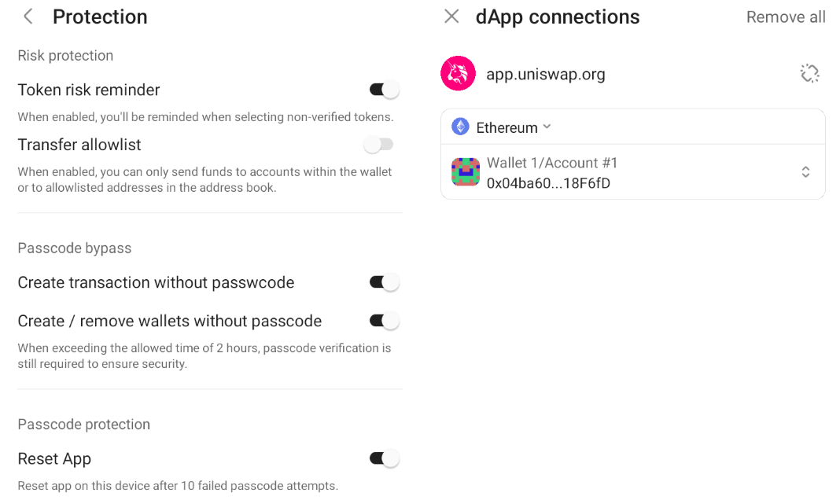Open account selector up-down arrows
The width and height of the screenshot is (840, 504).
coord(805,172)
